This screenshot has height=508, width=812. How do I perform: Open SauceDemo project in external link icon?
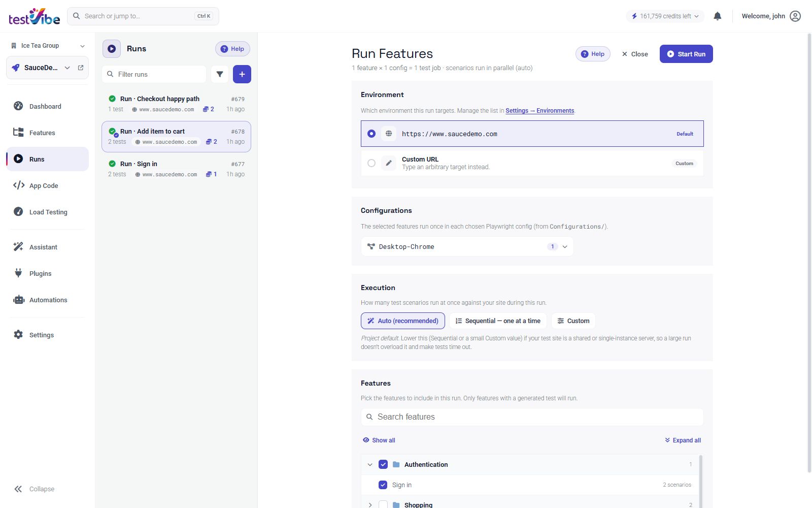[81, 68]
